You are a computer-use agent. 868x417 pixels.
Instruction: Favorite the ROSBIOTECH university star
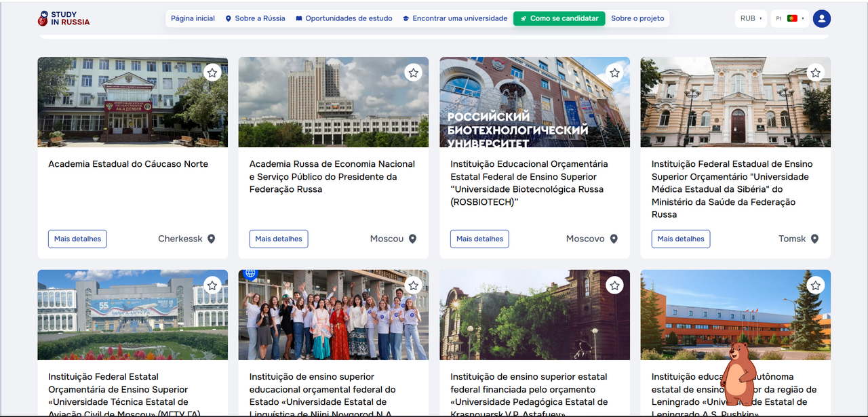click(x=614, y=73)
